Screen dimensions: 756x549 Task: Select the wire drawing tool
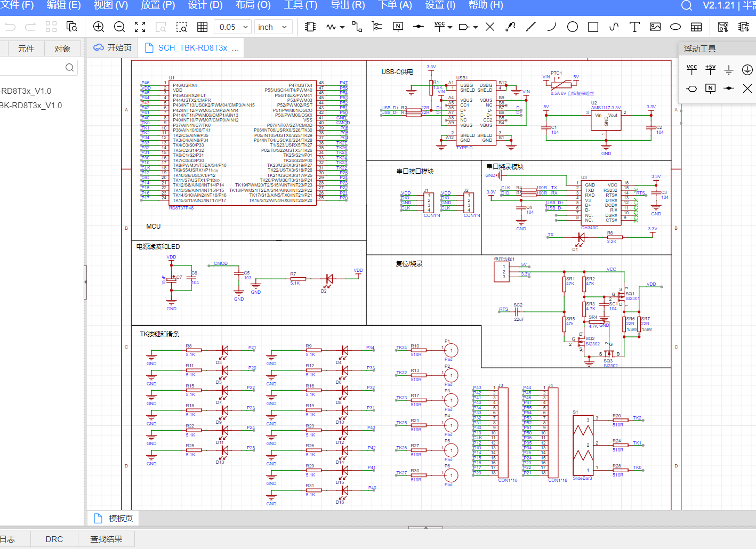point(357,27)
